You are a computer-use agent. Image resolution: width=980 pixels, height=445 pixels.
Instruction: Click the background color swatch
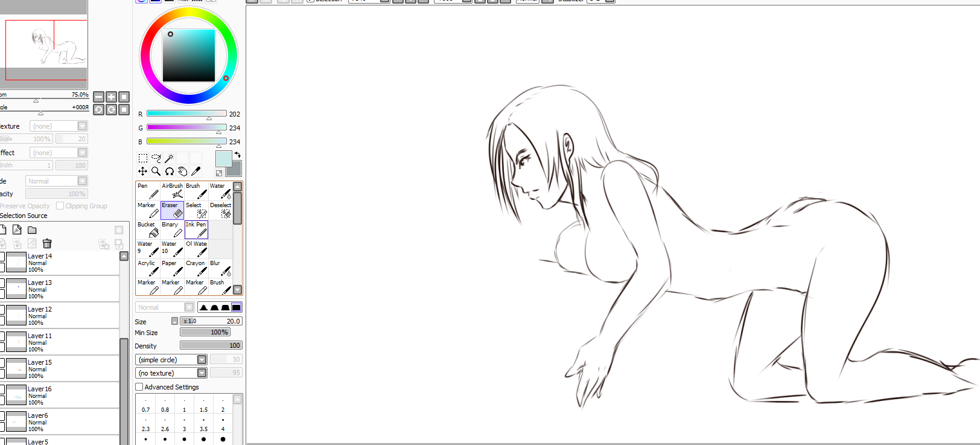pos(236,170)
